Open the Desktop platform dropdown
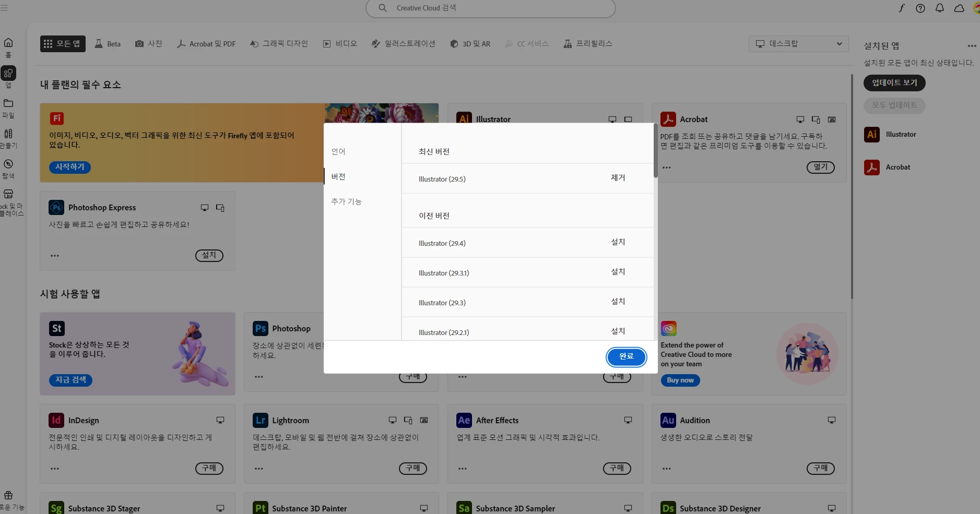 click(799, 44)
